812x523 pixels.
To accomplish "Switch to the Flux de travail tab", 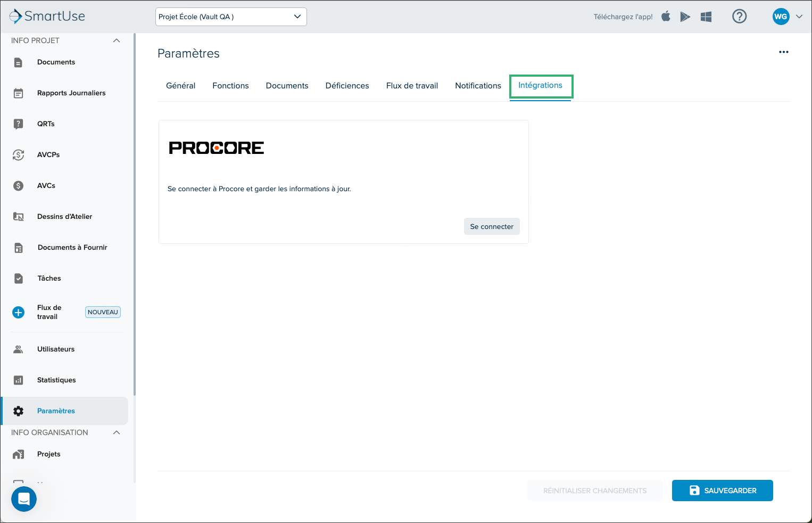I will tap(412, 86).
